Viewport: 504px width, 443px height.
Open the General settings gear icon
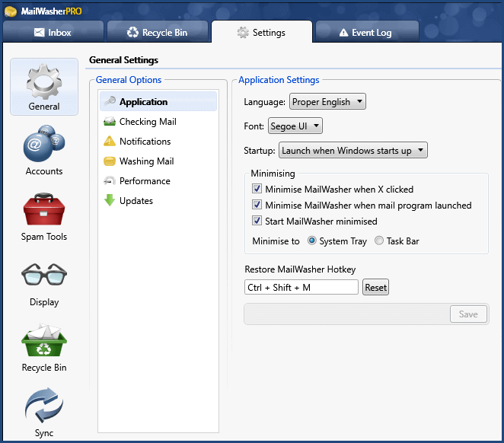(44, 81)
